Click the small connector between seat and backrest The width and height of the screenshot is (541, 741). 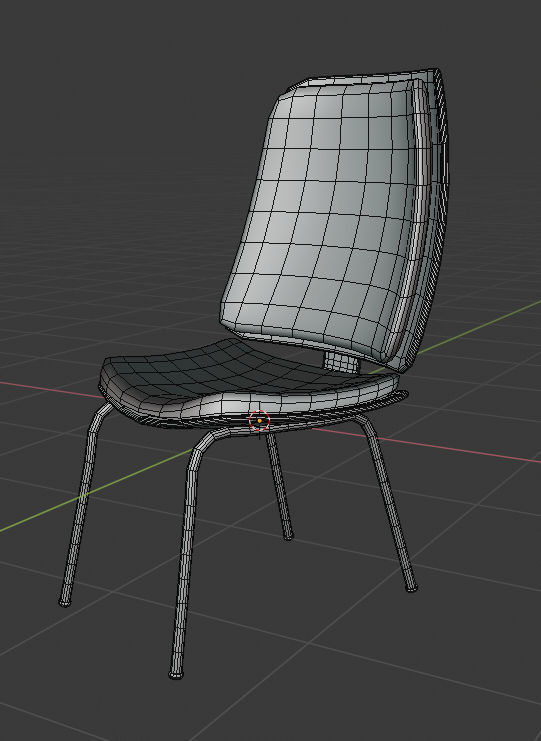coord(342,362)
